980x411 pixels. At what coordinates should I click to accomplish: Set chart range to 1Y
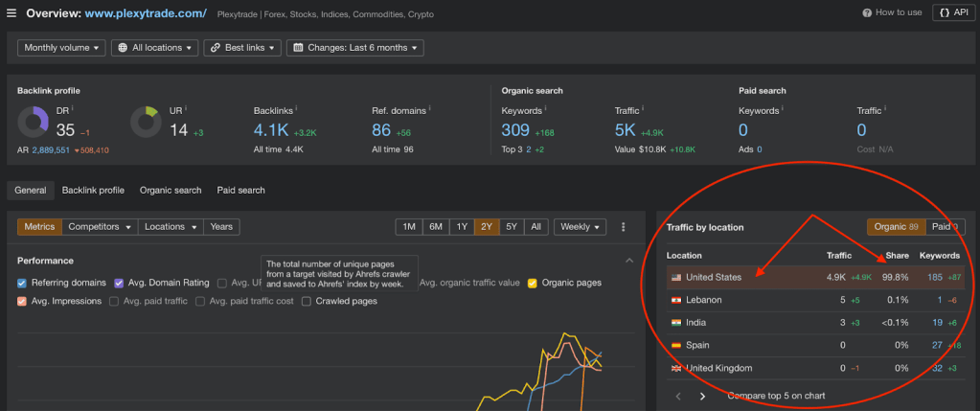[462, 227]
